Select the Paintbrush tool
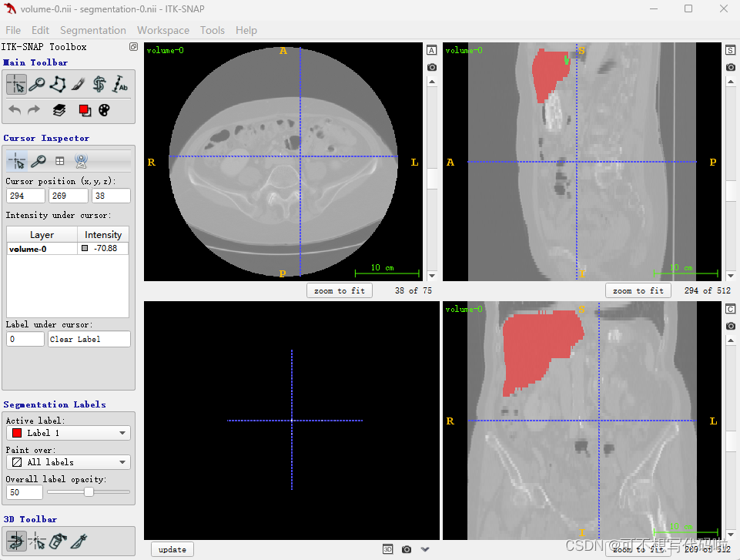The height and width of the screenshot is (560, 740). pyautogui.click(x=79, y=85)
